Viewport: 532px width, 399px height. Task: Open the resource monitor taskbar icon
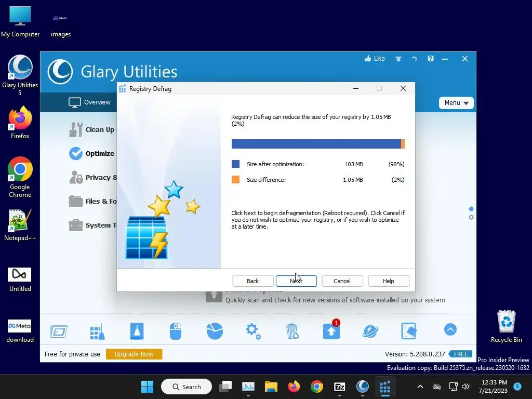pos(248,387)
